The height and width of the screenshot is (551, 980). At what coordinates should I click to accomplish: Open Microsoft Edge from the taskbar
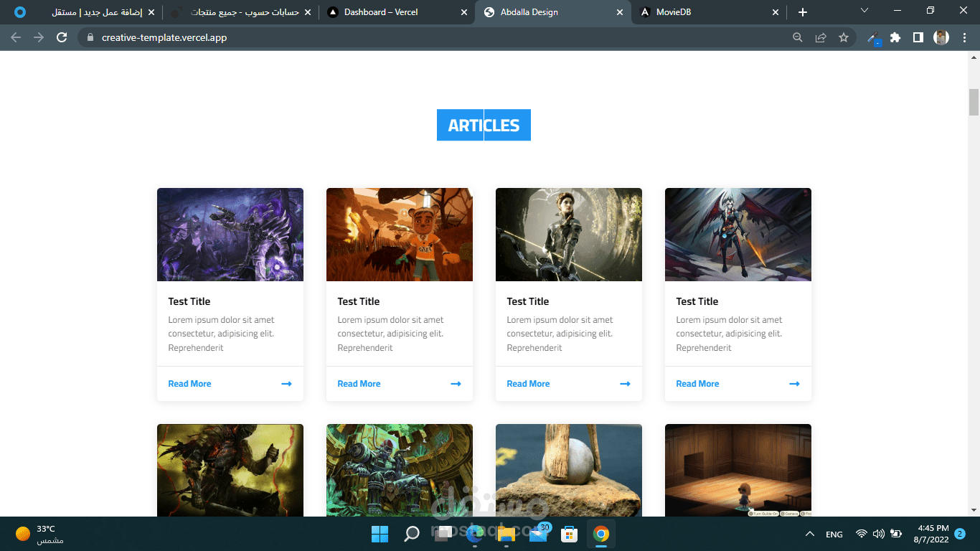point(475,534)
